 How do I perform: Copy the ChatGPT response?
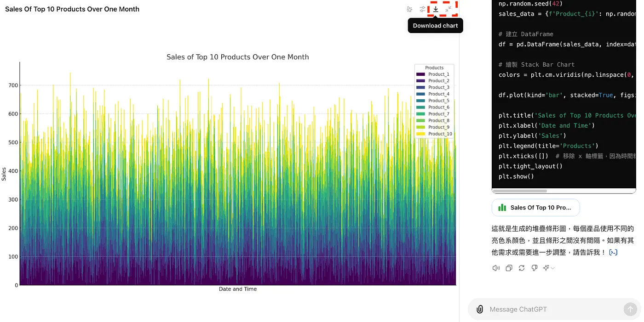pyautogui.click(x=509, y=268)
